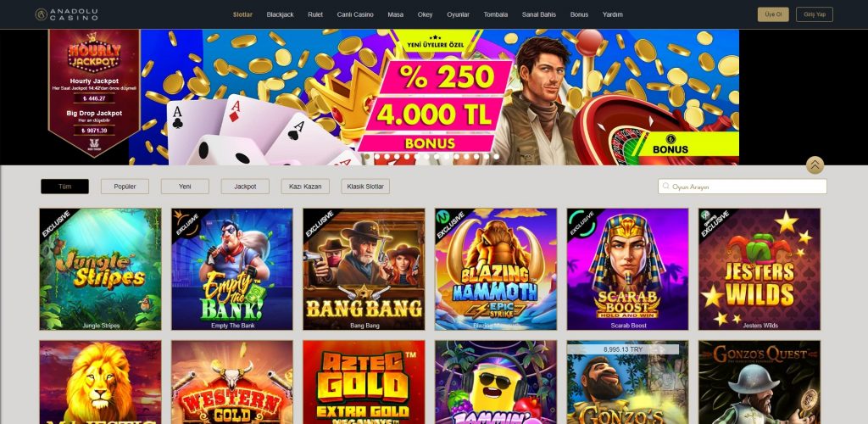
Task: Go to Blackjack section
Action: click(x=280, y=14)
